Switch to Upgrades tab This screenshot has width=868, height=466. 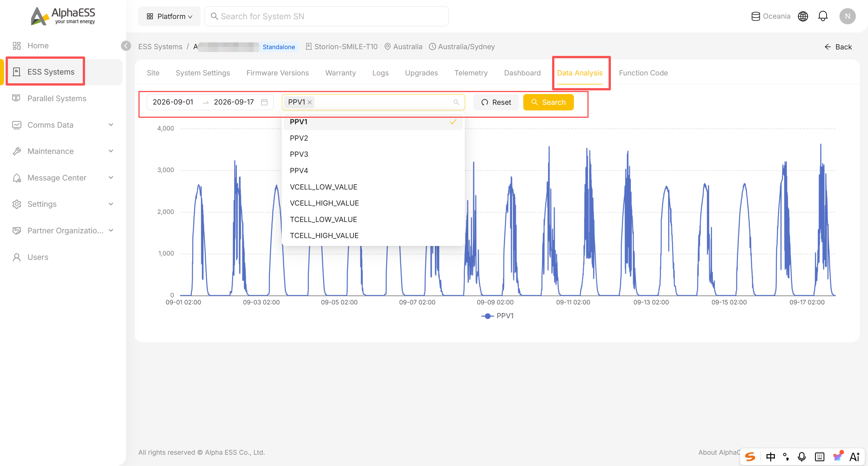[421, 73]
